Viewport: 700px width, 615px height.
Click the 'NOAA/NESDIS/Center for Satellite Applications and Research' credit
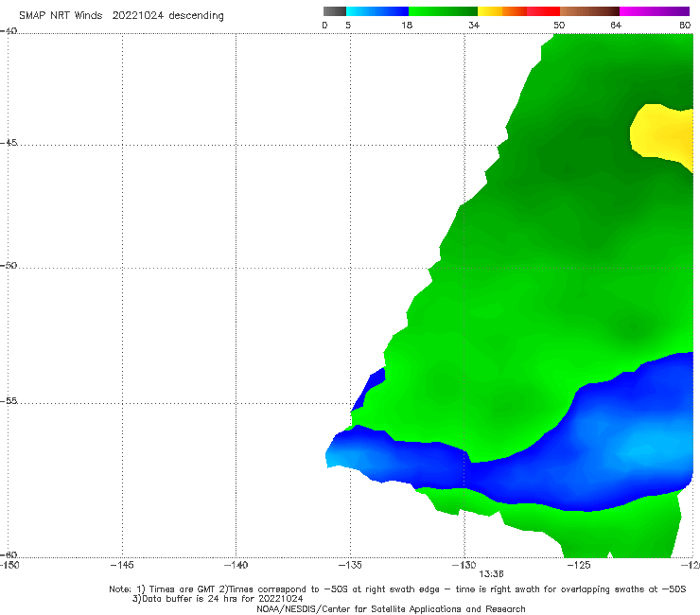coord(391,608)
